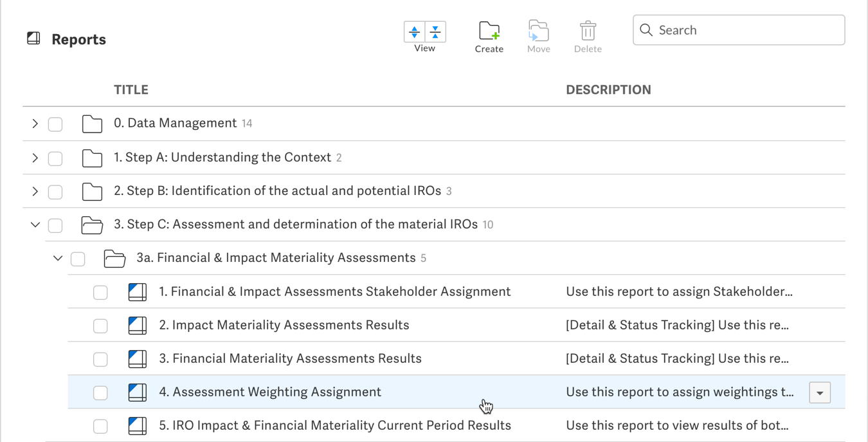Click the collapse-all rows View icon
The height and width of the screenshot is (442, 868).
[x=435, y=31]
